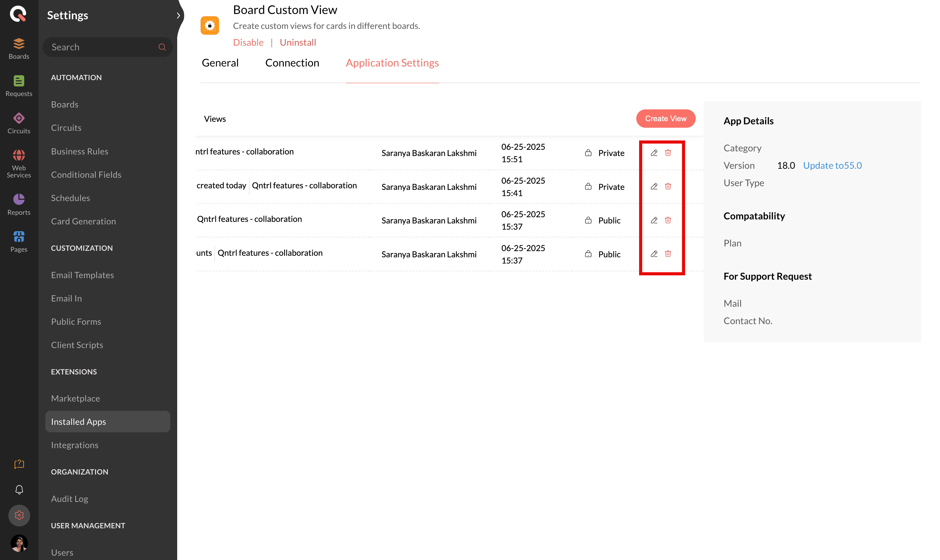Click the search magnifier icon

point(162,47)
